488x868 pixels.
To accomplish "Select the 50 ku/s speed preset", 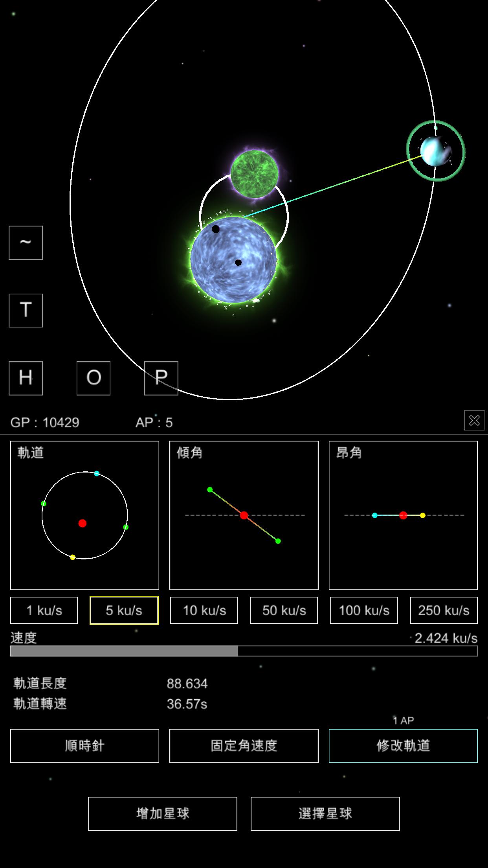I will tap(284, 610).
